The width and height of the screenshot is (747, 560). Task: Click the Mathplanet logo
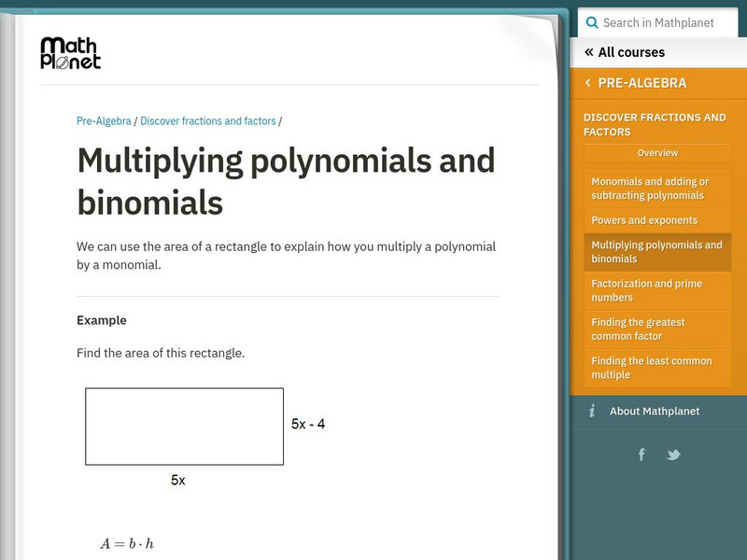70,53
